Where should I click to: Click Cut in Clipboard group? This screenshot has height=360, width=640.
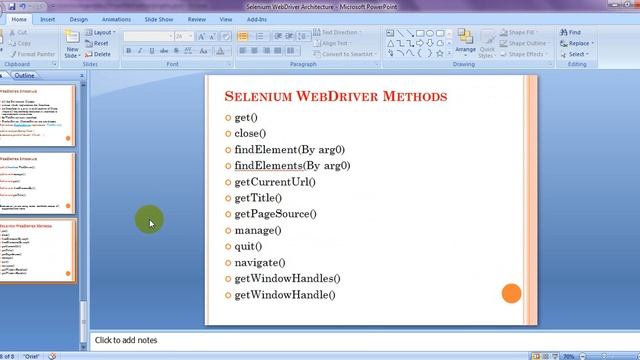(18, 32)
